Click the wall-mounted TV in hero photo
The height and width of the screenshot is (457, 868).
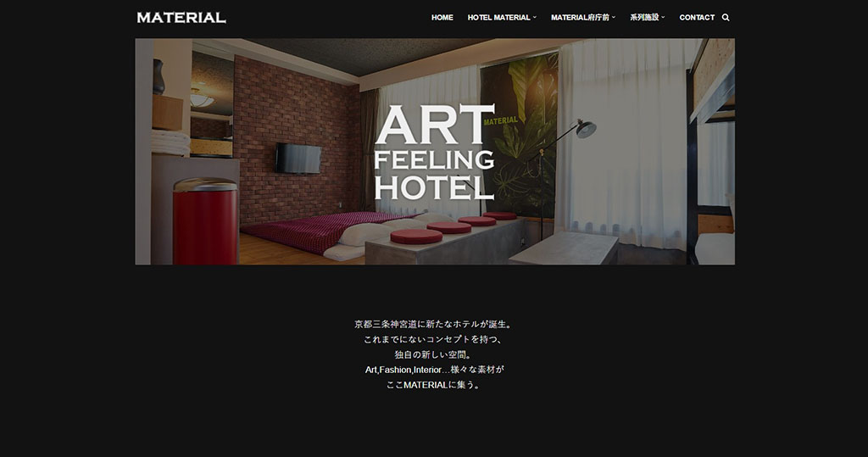pyautogui.click(x=298, y=158)
